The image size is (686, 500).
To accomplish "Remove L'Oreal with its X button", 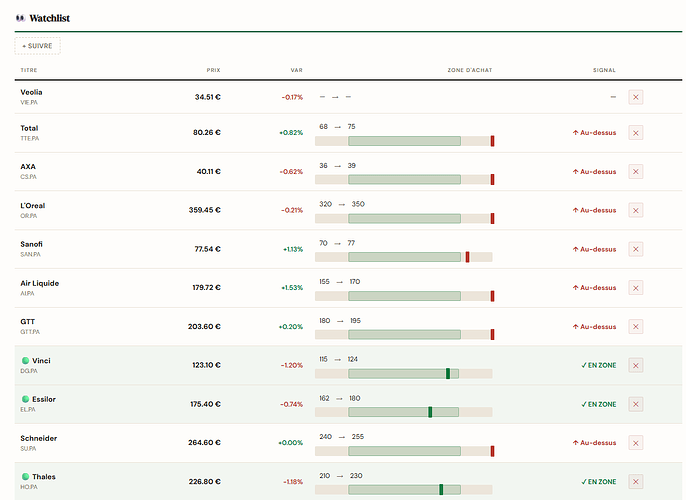I will pos(636,210).
